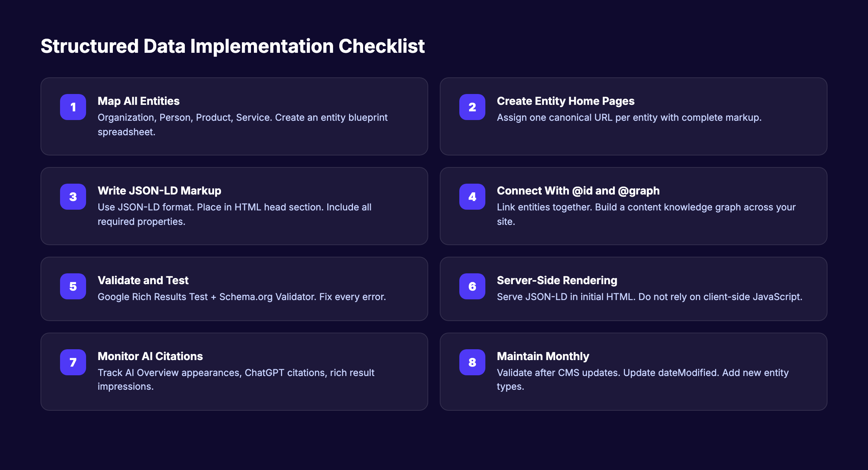Click the number 6 badge for Server-Side Rendering
This screenshot has height=470, width=868.
tap(472, 286)
